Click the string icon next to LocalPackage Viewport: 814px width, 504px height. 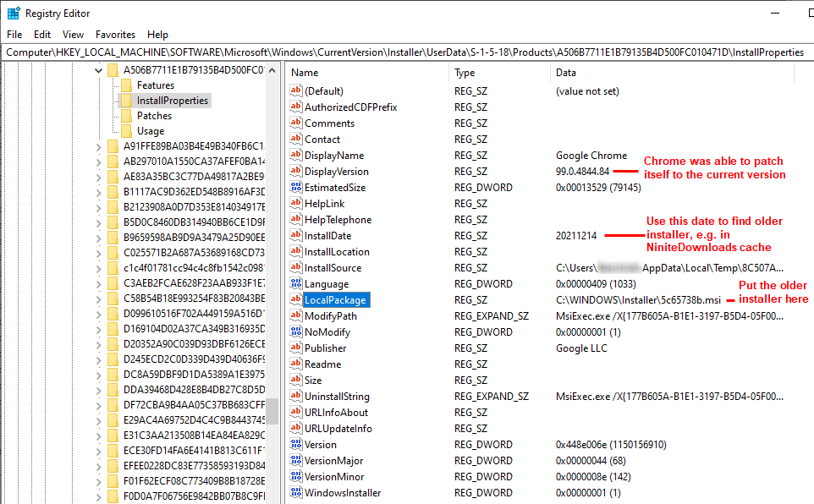pos(296,299)
